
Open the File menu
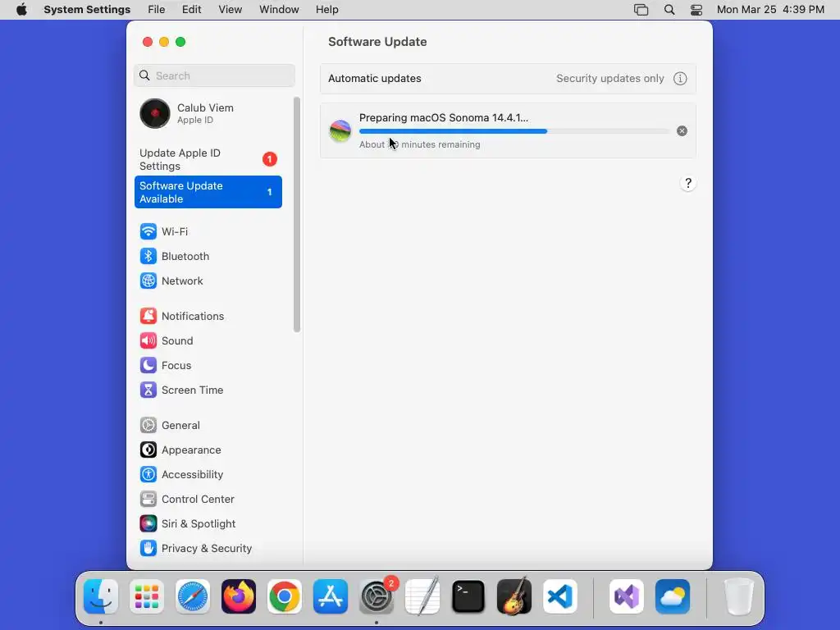[x=157, y=10]
